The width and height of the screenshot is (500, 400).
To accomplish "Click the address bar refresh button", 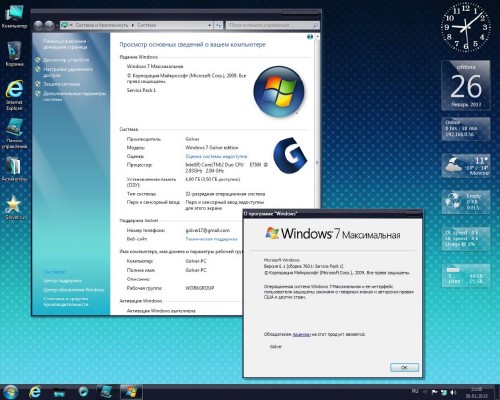I will [218, 25].
